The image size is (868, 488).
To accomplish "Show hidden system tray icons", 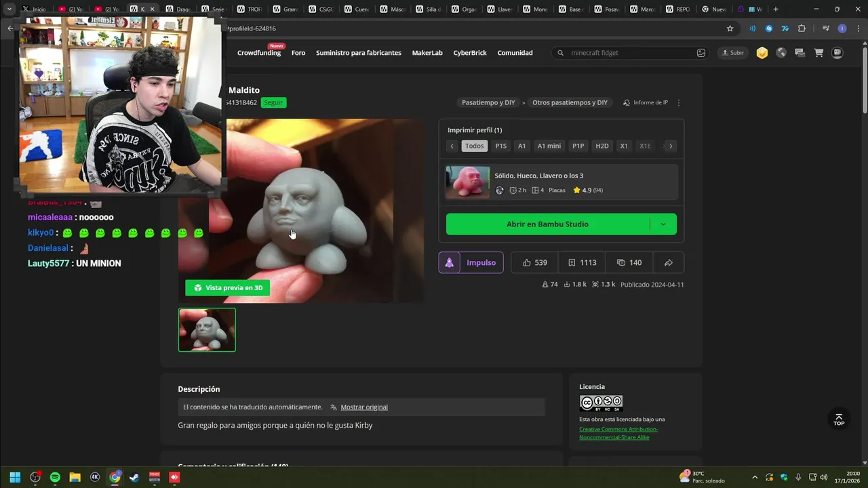I will 755,477.
